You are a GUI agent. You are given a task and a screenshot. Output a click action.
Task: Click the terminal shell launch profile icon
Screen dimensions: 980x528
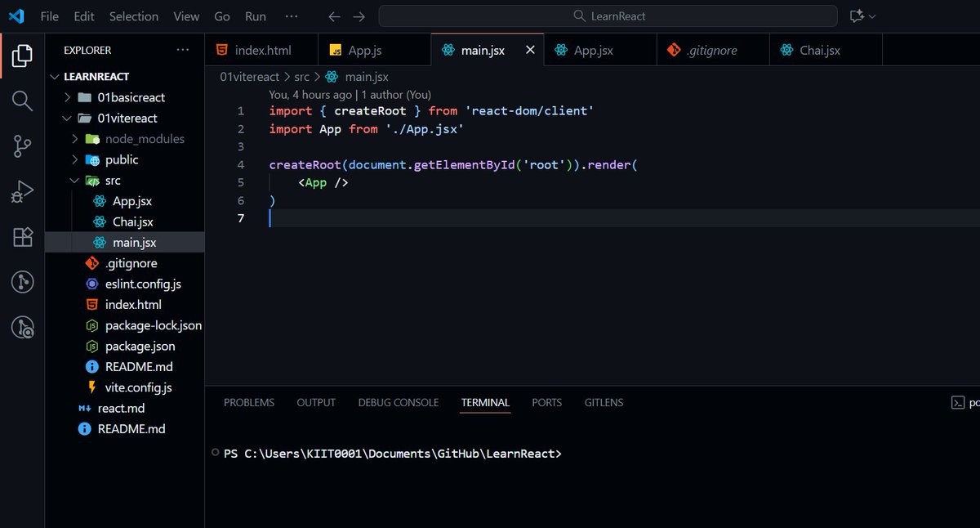958,402
